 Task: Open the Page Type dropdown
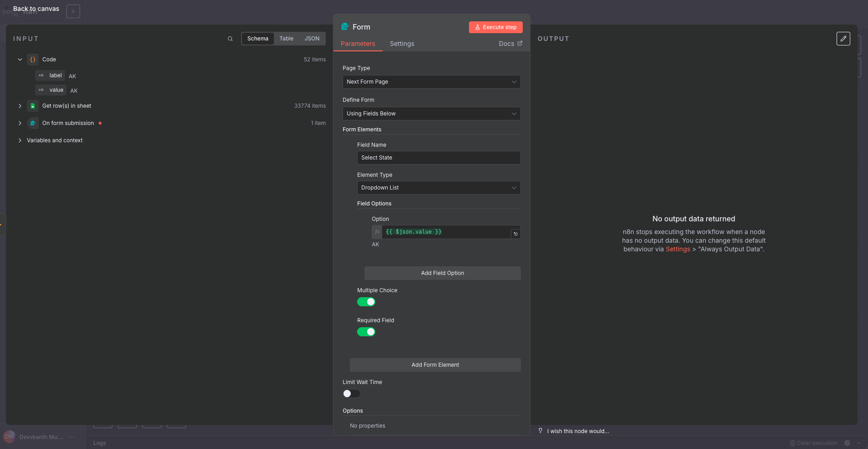[x=430, y=82]
